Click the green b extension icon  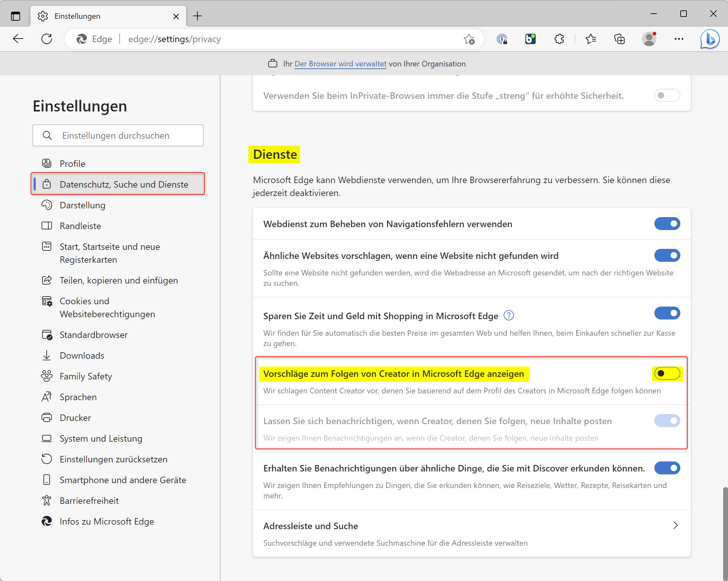point(531,39)
